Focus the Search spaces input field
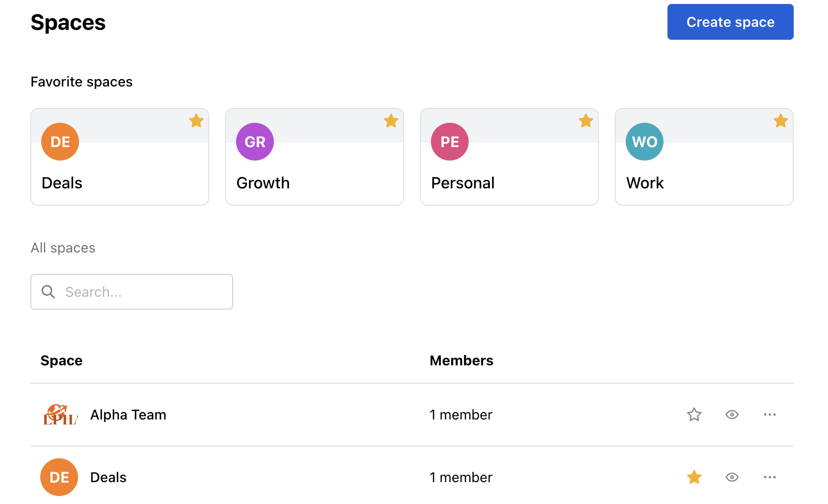 (144, 292)
